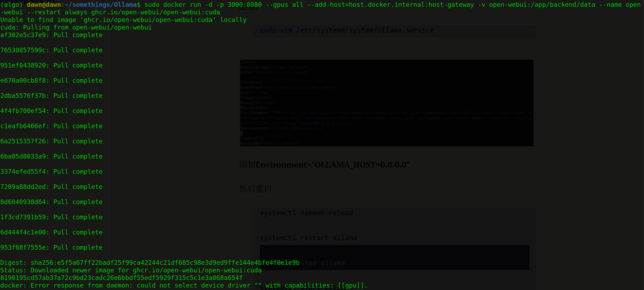This screenshot has height=290, width=644.
Task: Click the '6ba05d8033a9: Pull complete' line
Action: pos(51,157)
